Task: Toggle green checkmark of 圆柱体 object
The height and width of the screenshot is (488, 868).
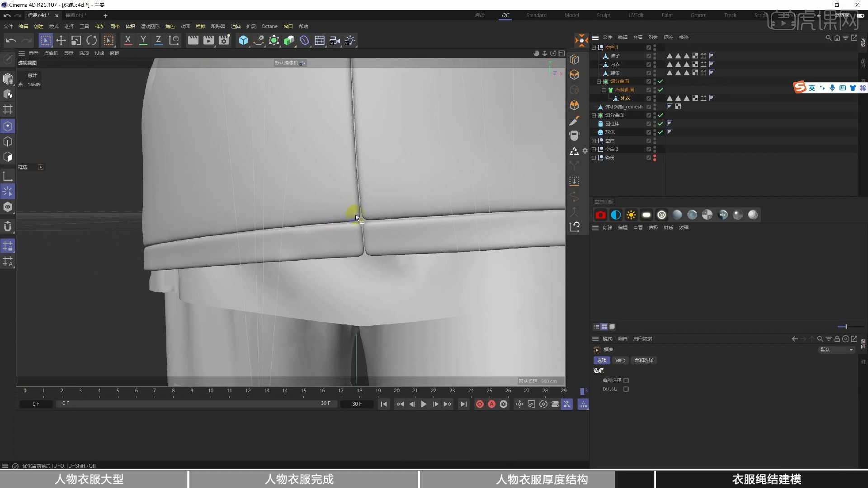Action: pyautogui.click(x=660, y=124)
